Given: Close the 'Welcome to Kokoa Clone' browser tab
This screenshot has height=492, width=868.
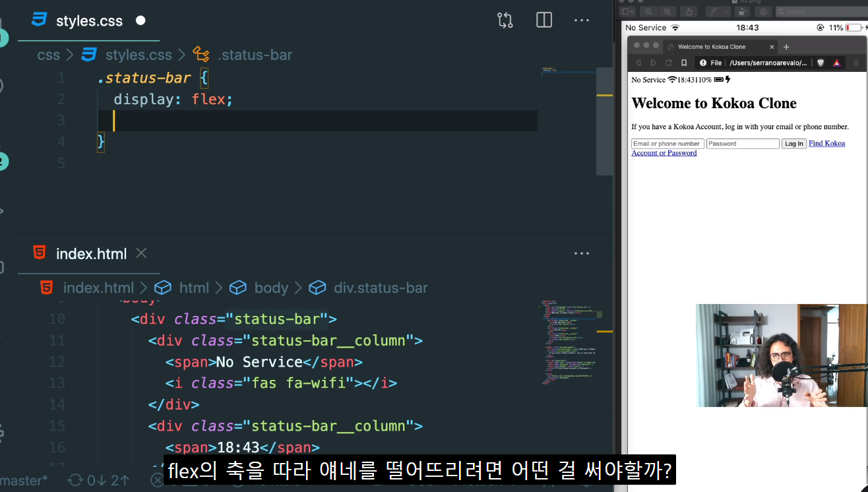Looking at the screenshot, I should [x=772, y=47].
